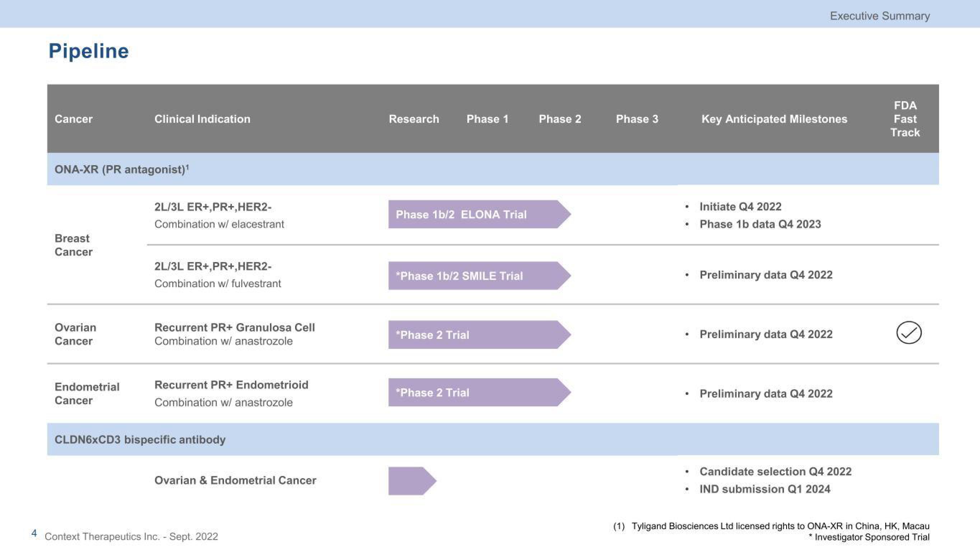This screenshot has width=980, height=551.
Task: Click the Phase 3 column header
Action: pyautogui.click(x=637, y=119)
